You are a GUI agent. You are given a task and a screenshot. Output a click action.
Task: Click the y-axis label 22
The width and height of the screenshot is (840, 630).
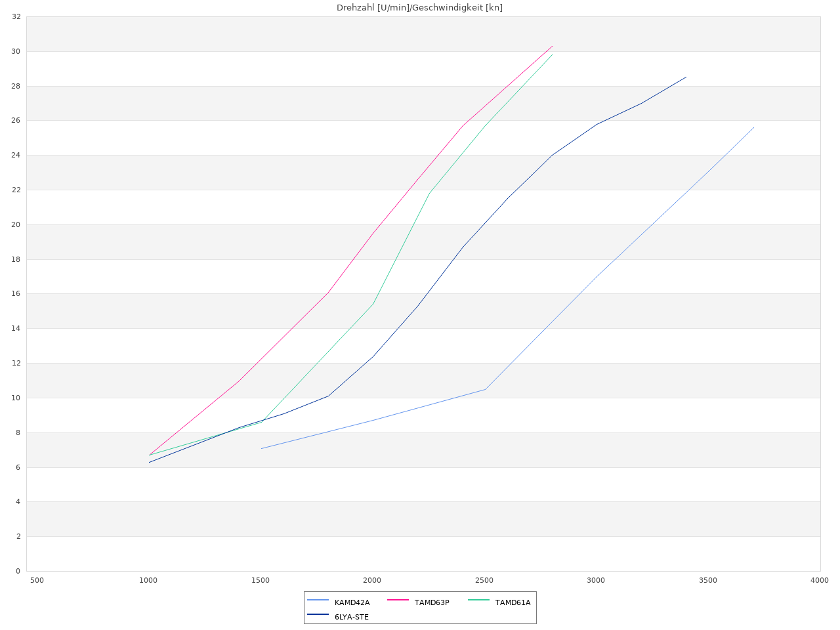pyautogui.click(x=16, y=190)
